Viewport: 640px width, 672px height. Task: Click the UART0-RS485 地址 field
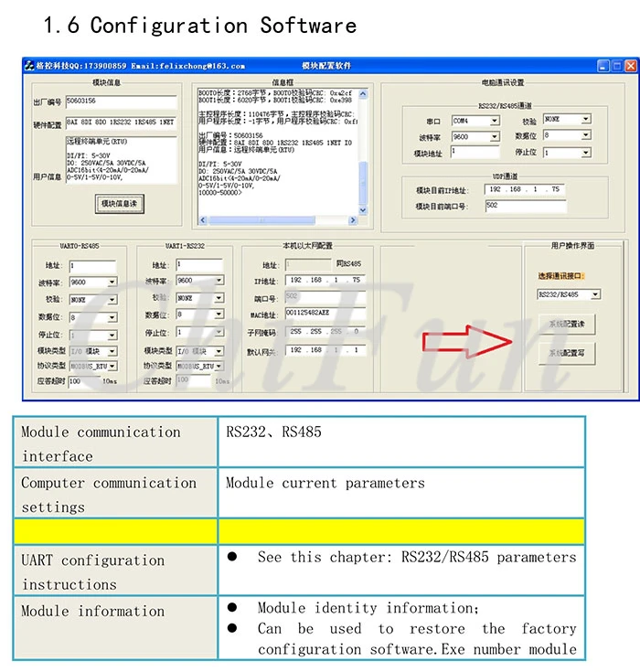(92, 266)
